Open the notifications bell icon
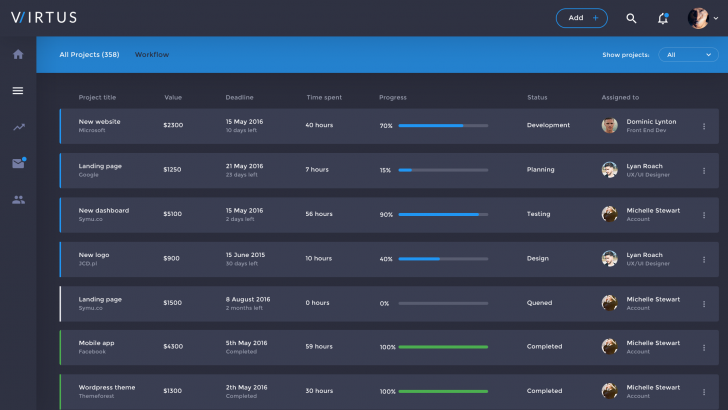Viewport: 728px width, 410px height. click(663, 19)
